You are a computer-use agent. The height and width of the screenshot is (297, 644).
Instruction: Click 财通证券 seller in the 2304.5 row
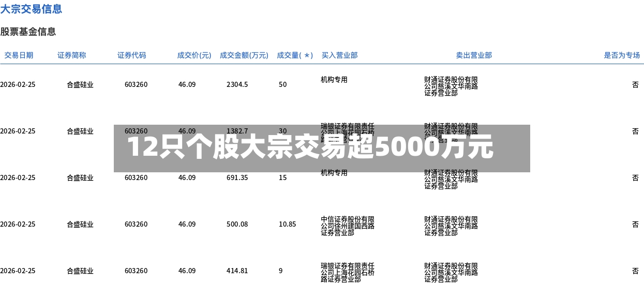451,86
